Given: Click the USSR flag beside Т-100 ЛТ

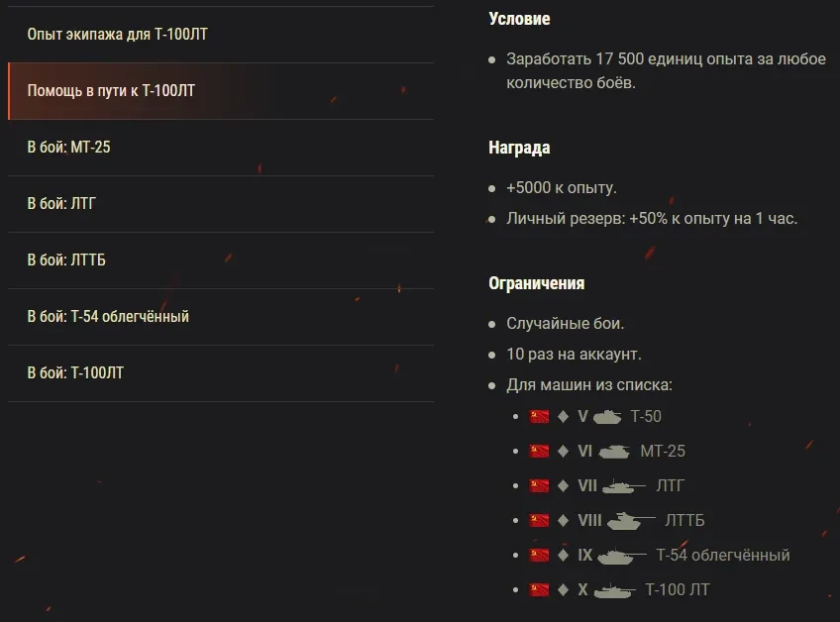Looking at the screenshot, I should (539, 590).
